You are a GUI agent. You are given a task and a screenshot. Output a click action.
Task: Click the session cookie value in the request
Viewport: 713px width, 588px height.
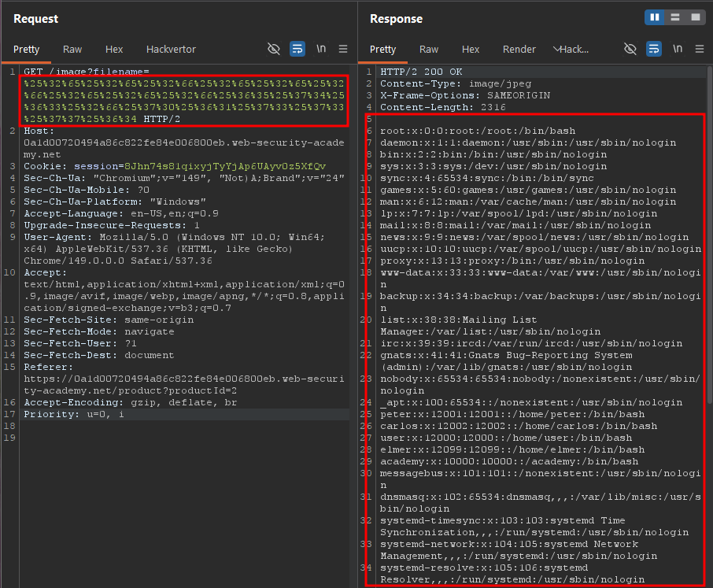click(225, 166)
